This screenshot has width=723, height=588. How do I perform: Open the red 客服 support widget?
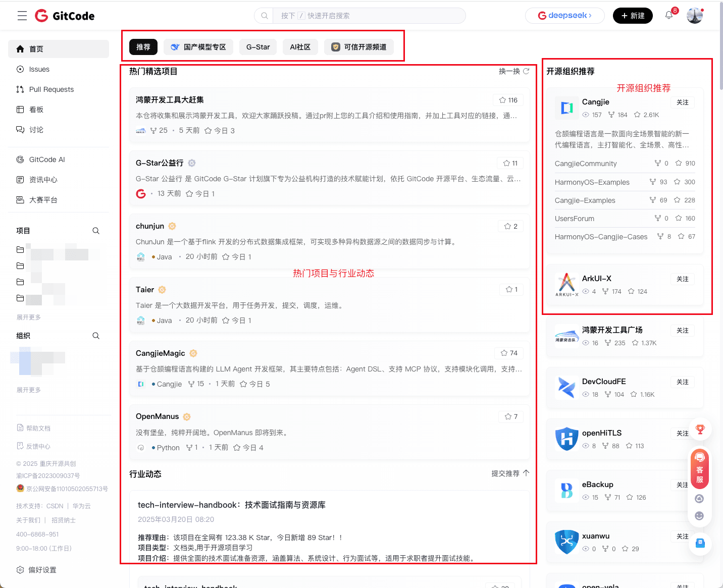pyautogui.click(x=700, y=468)
